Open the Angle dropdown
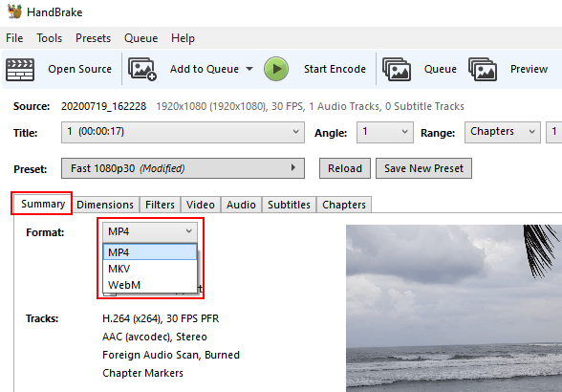 pos(384,132)
